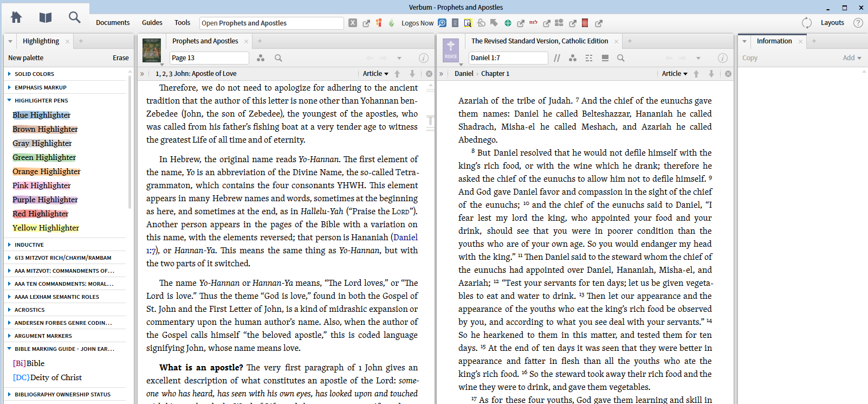Click Chapter 1 in the locator bar
This screenshot has width=868, height=404.
point(495,74)
